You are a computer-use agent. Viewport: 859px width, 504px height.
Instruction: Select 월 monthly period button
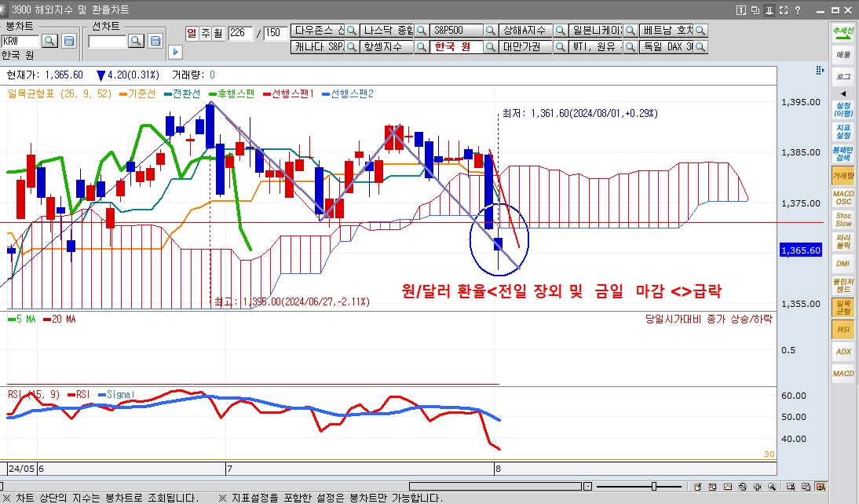click(218, 34)
